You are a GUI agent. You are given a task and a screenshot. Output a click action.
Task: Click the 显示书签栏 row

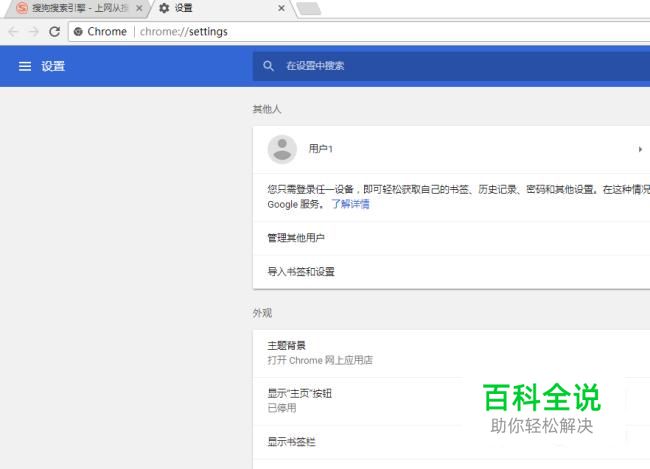(451, 442)
